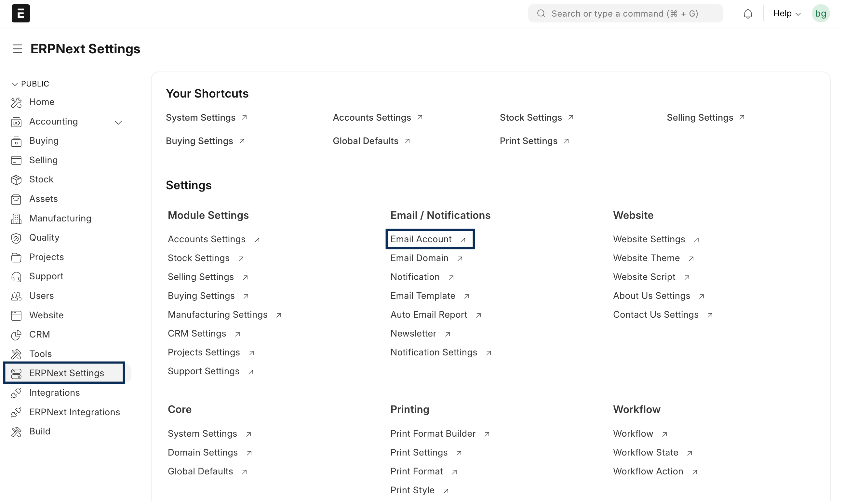Toggle the sidebar hamburger icon
Viewport: 843px width, 504px height.
point(17,49)
